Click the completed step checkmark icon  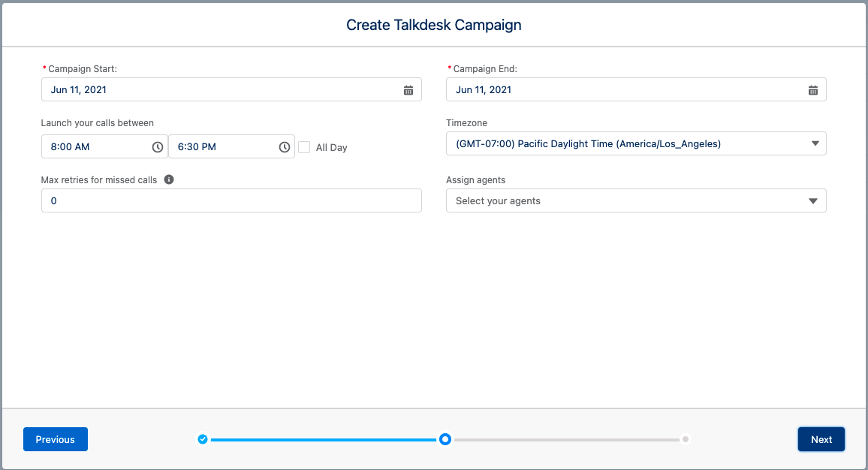[x=203, y=439]
